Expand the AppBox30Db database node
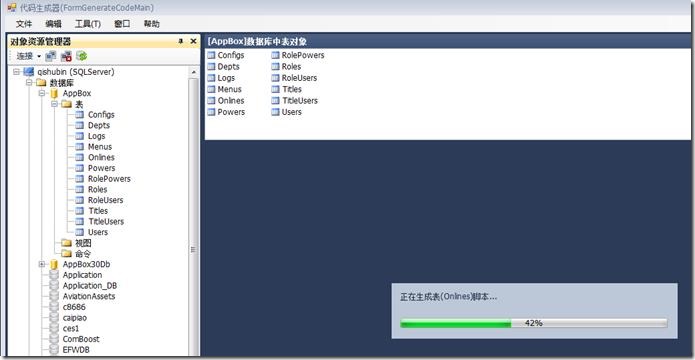Image resolution: width=695 pixels, height=360 pixels. (x=42, y=264)
